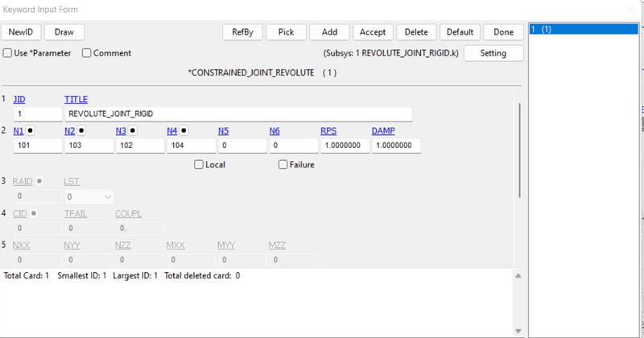The width and height of the screenshot is (644, 338).
Task: Click the N2 node pick dot
Action: pyautogui.click(x=82, y=130)
